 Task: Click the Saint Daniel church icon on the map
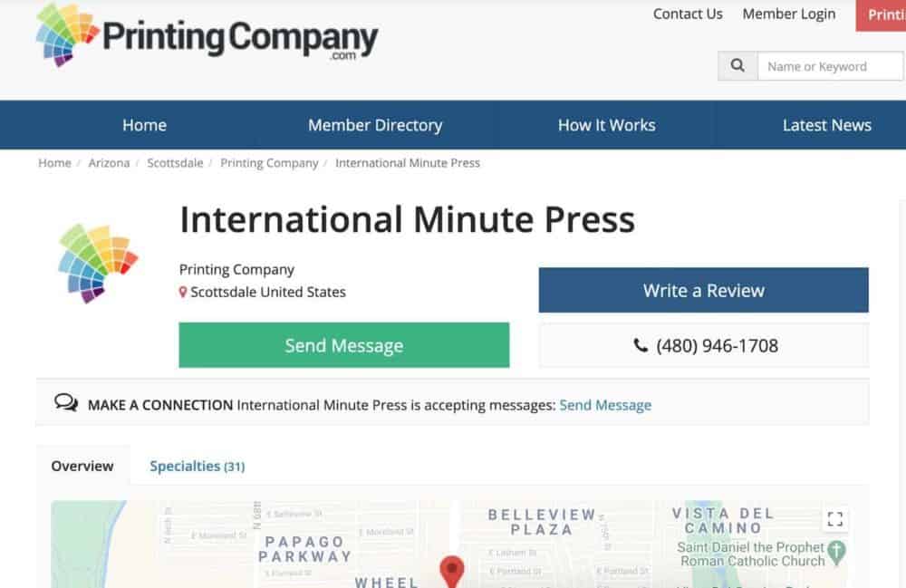click(x=834, y=551)
